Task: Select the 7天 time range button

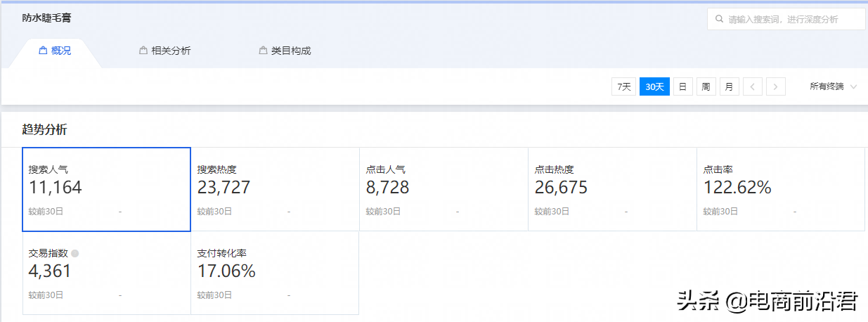Action: 623,86
